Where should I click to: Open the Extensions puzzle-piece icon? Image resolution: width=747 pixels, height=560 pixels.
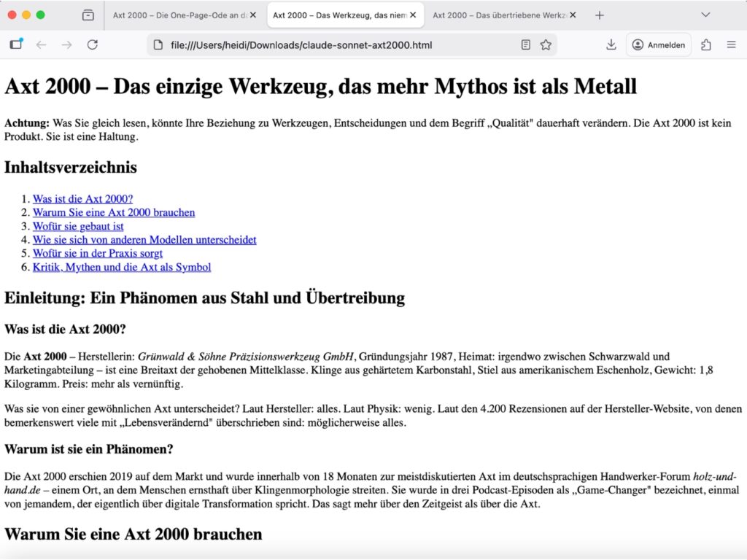coord(705,44)
